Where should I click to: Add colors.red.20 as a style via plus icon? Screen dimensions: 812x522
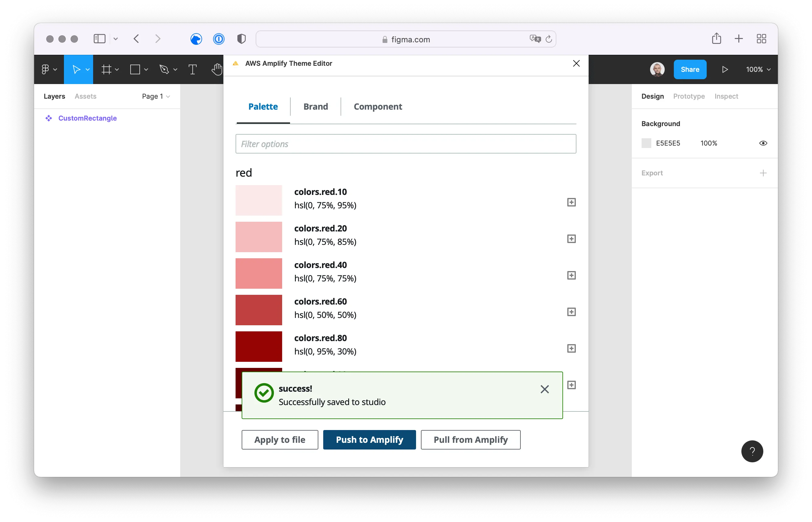point(571,239)
